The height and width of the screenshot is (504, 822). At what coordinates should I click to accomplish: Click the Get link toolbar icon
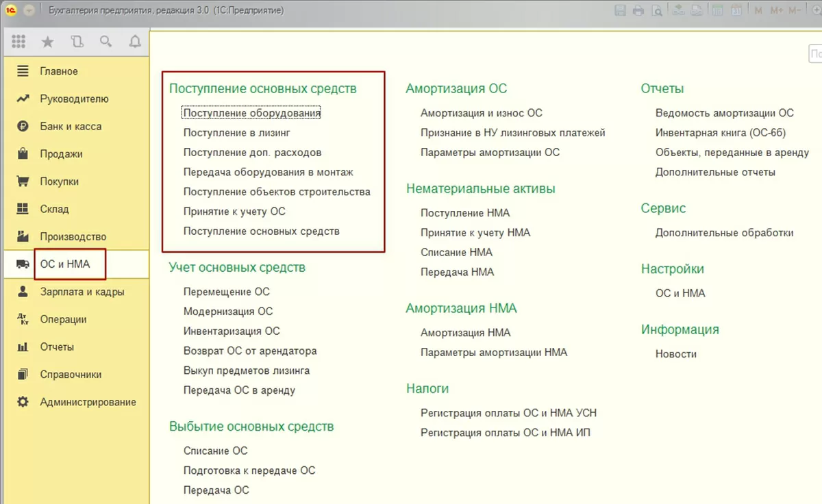(x=679, y=10)
